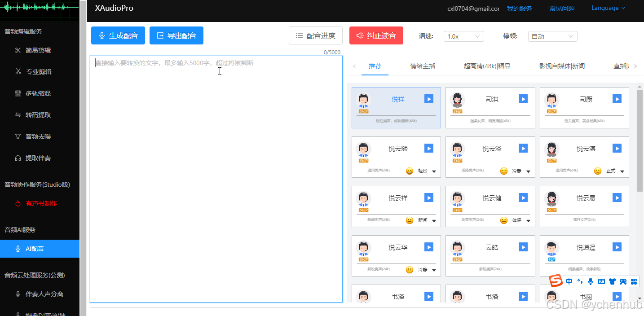The image size is (644, 316).
Task: Play preview of 悦云华 voice
Action: click(x=429, y=247)
